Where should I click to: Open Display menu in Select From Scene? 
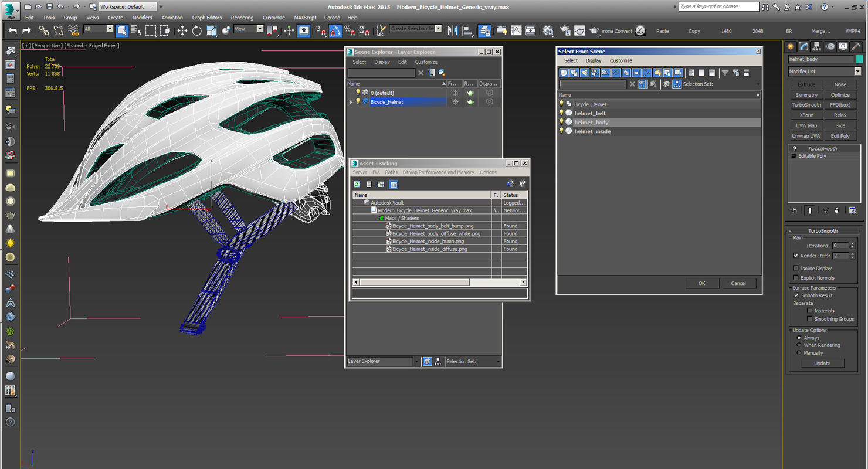coord(594,60)
